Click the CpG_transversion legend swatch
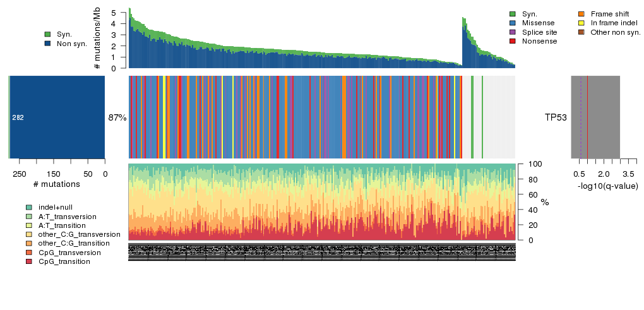Image resolution: width=644 pixels, height=310 pixels. pyautogui.click(x=29, y=253)
